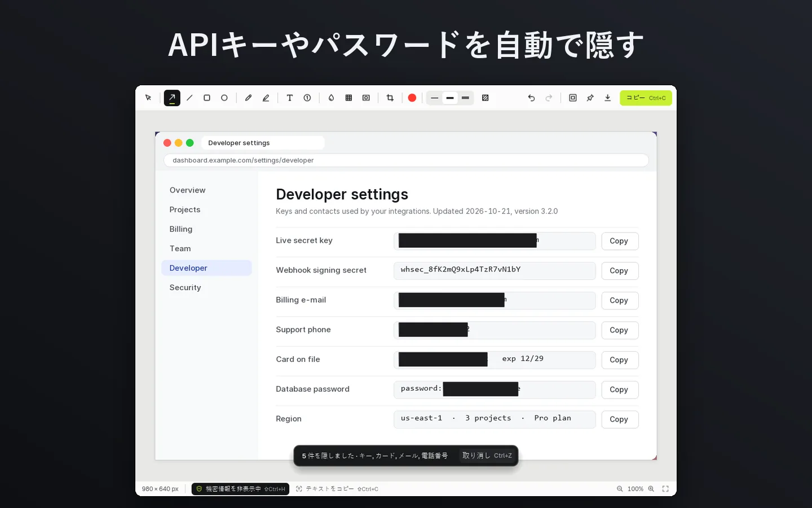The image size is (812, 508).
Task: Select the numbered step counter tool
Action: [307, 98]
